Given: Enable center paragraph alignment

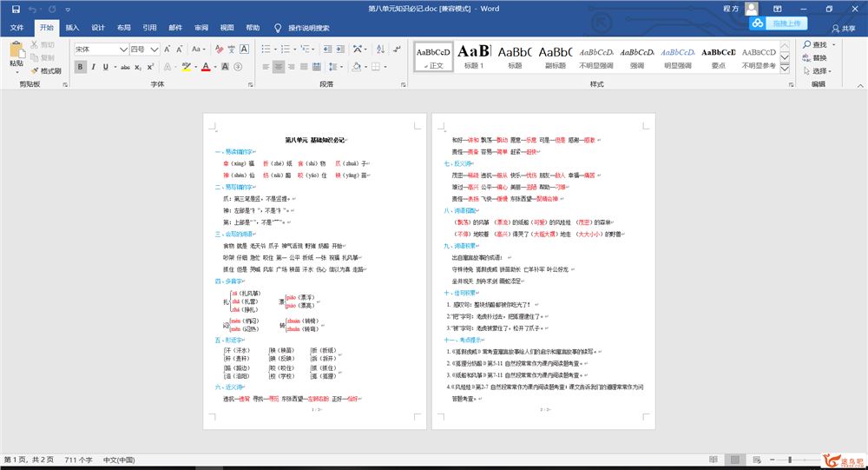Looking at the screenshot, I should (x=278, y=67).
